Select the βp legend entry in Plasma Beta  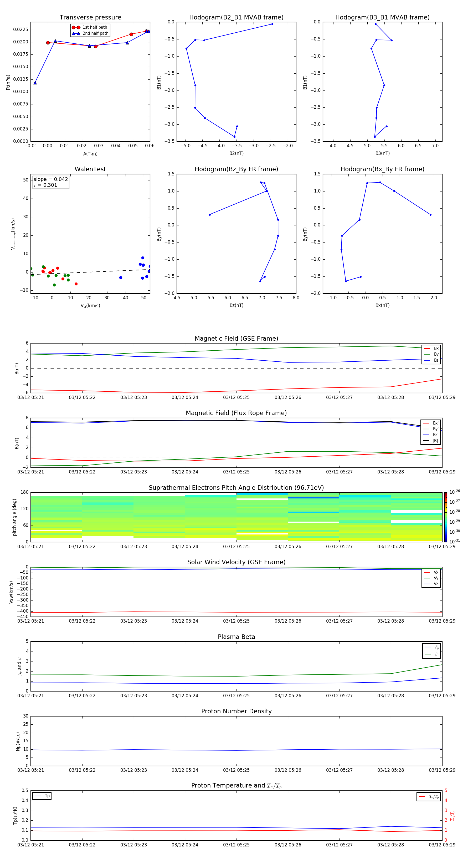point(431,647)
